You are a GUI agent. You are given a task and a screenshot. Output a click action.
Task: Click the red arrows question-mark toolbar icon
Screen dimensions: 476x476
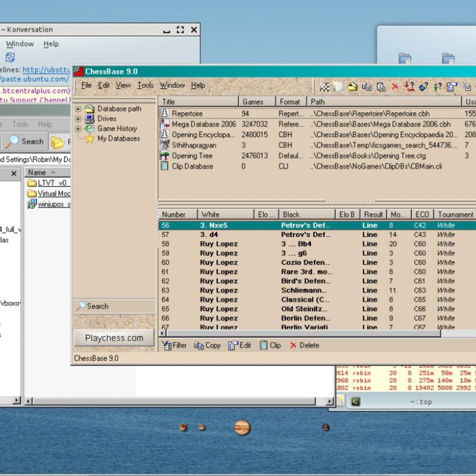point(409,87)
